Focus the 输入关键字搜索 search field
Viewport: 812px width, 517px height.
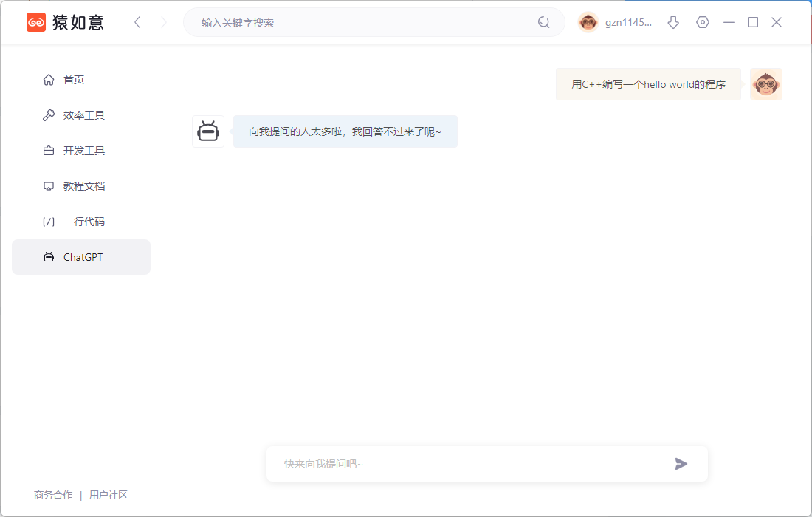(374, 22)
